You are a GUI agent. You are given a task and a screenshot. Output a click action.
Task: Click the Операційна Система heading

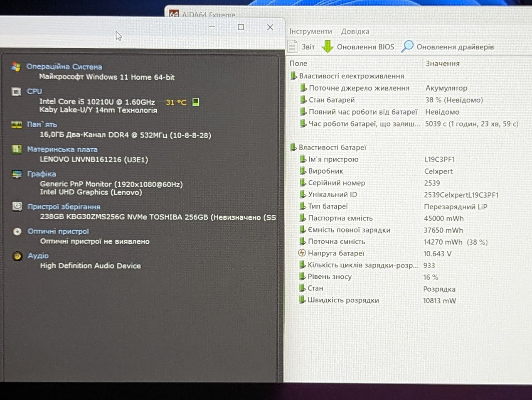(x=64, y=66)
